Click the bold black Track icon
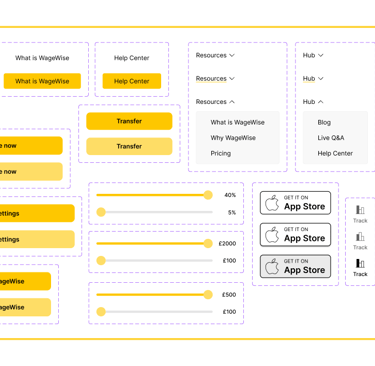This screenshot has width=375, height=366. coord(360,263)
